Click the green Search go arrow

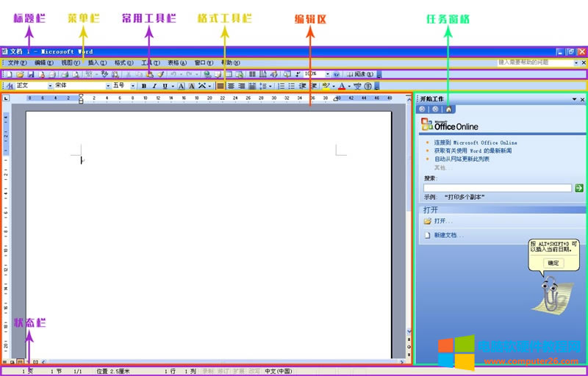(x=579, y=188)
